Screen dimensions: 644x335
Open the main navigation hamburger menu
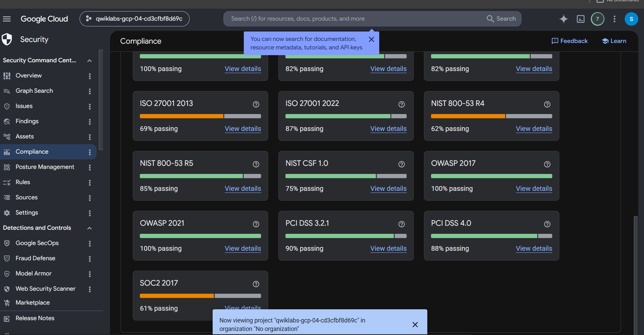pyautogui.click(x=7, y=19)
